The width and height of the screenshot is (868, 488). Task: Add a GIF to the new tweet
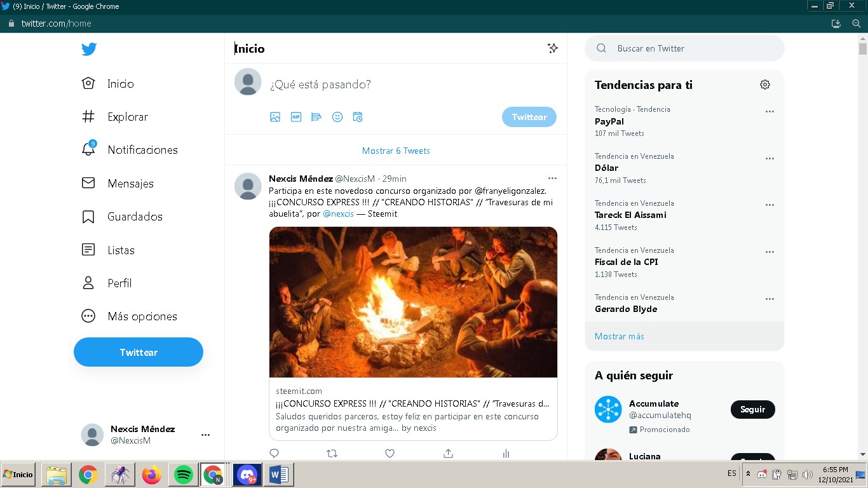pos(296,117)
